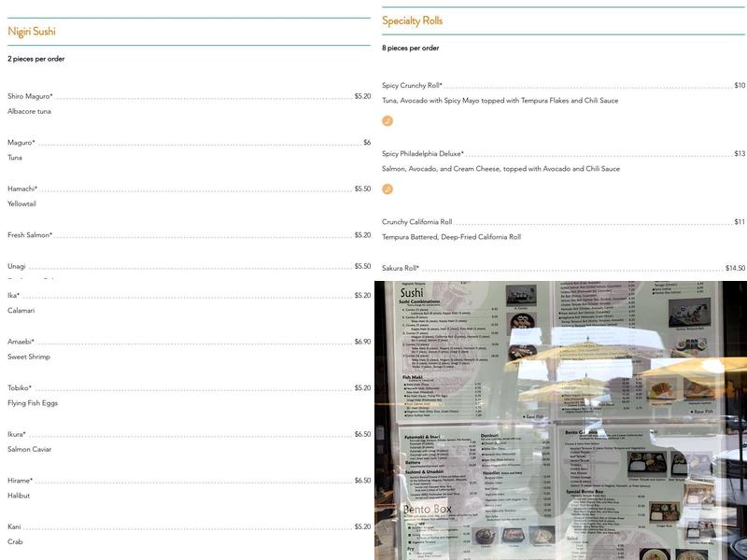747x560 pixels.
Task: Open the Nigiri Sushi section heading
Action: point(32,32)
